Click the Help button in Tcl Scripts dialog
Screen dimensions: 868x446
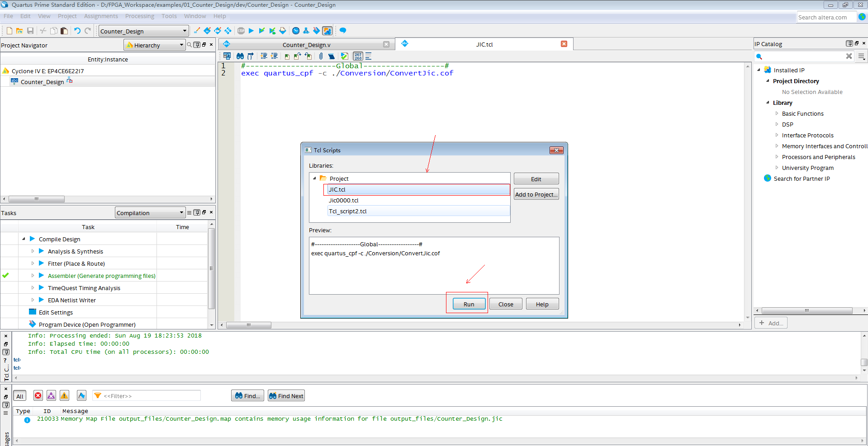point(542,304)
